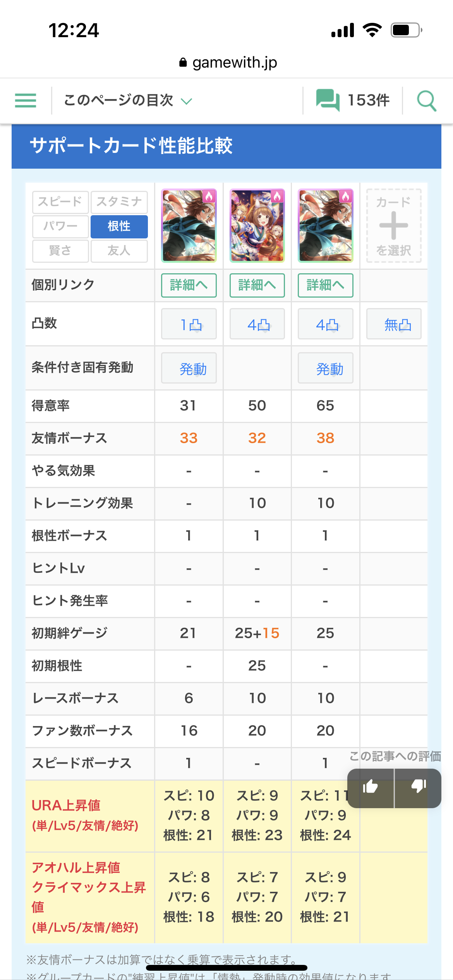Open 詳細へ for the first card
The height and width of the screenshot is (980, 453).
click(x=189, y=285)
